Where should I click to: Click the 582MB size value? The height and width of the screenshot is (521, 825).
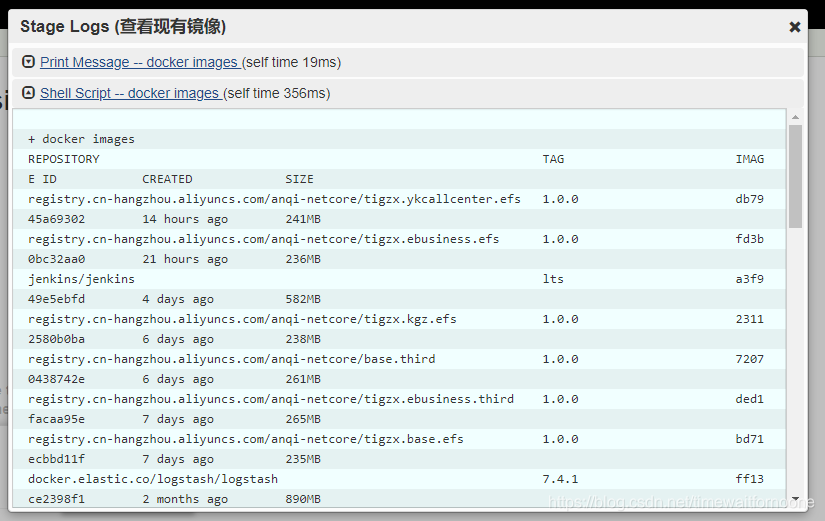click(x=303, y=299)
